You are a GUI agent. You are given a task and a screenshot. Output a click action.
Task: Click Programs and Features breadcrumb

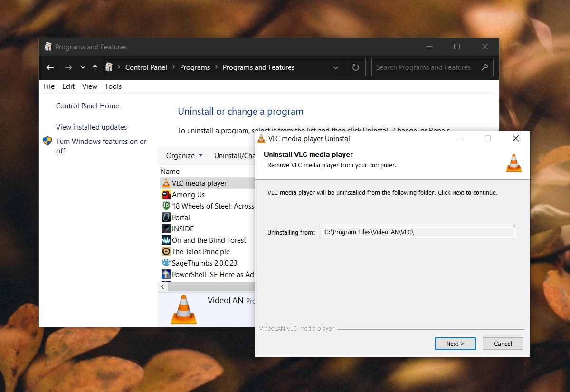(258, 67)
